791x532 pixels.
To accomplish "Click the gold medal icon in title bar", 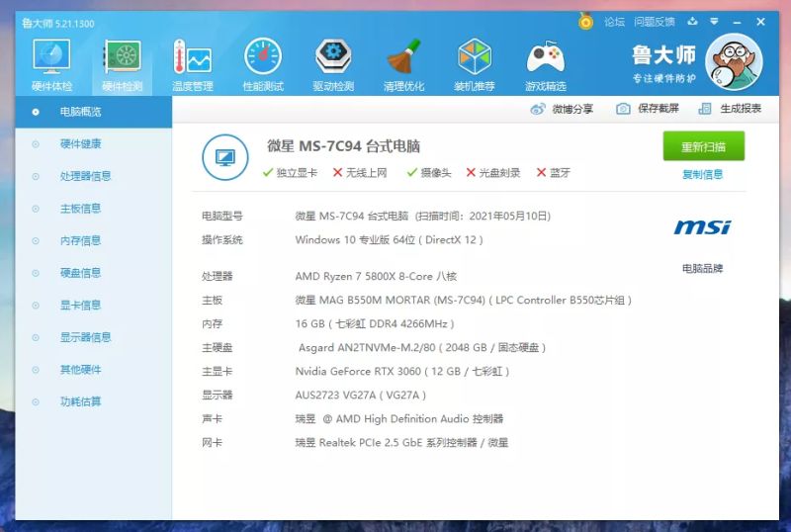I will coord(585,21).
